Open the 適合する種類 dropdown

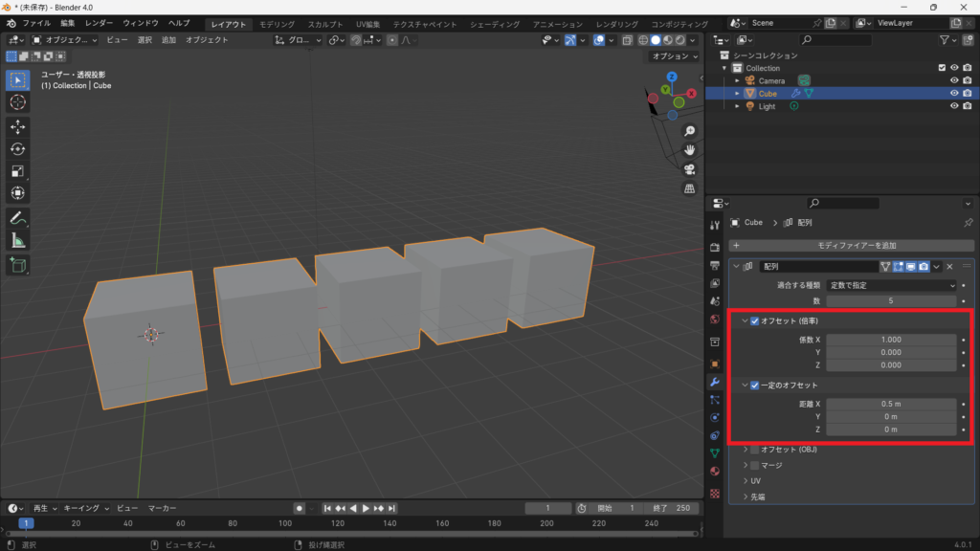coord(892,285)
